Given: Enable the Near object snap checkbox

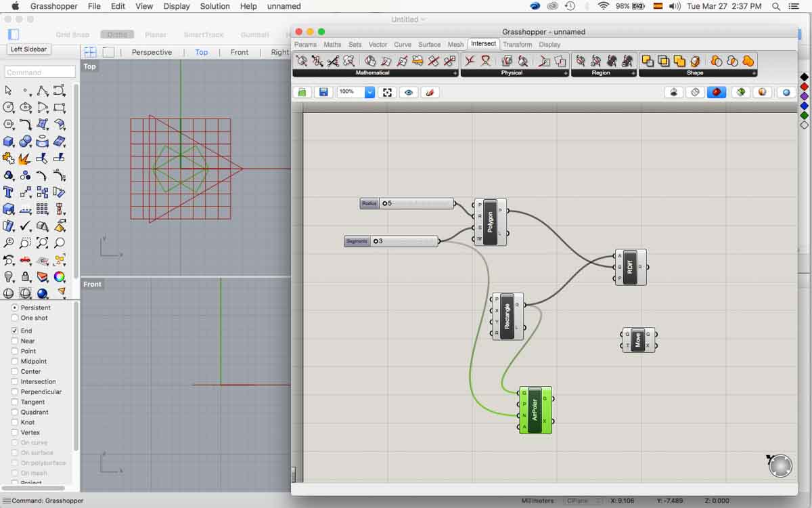Looking at the screenshot, I should pyautogui.click(x=15, y=341).
